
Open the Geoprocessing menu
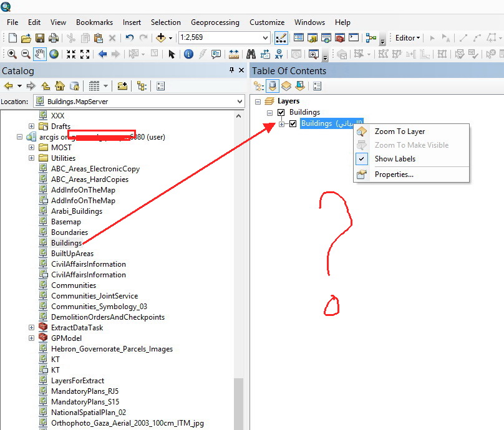tap(215, 22)
